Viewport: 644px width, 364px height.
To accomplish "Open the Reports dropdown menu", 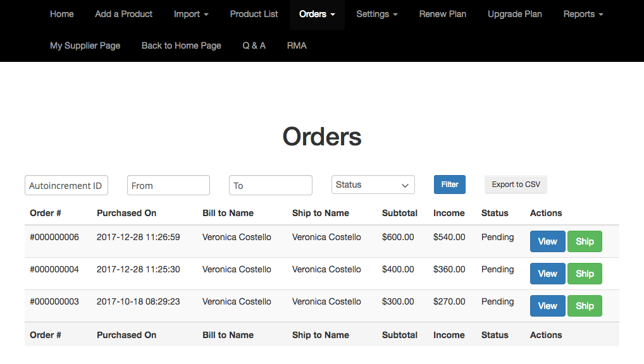I will pos(583,14).
